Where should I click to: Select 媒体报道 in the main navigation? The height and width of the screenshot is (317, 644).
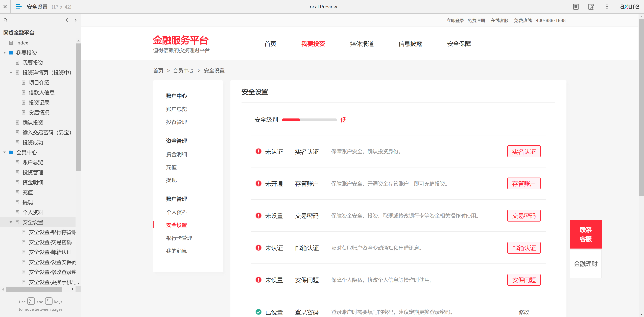pyautogui.click(x=362, y=44)
